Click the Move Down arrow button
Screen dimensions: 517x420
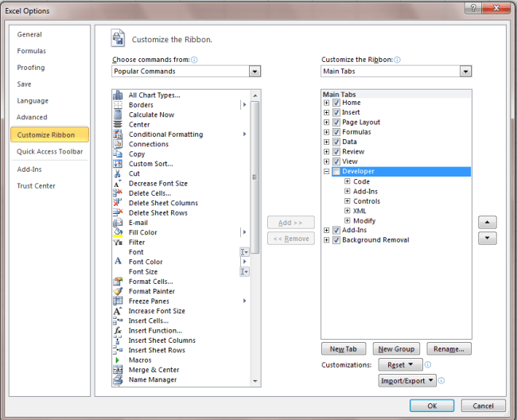(487, 238)
